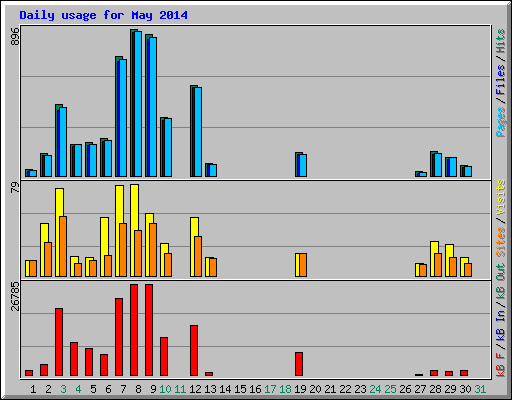Click day 27 on the x-axis

pos(420,389)
